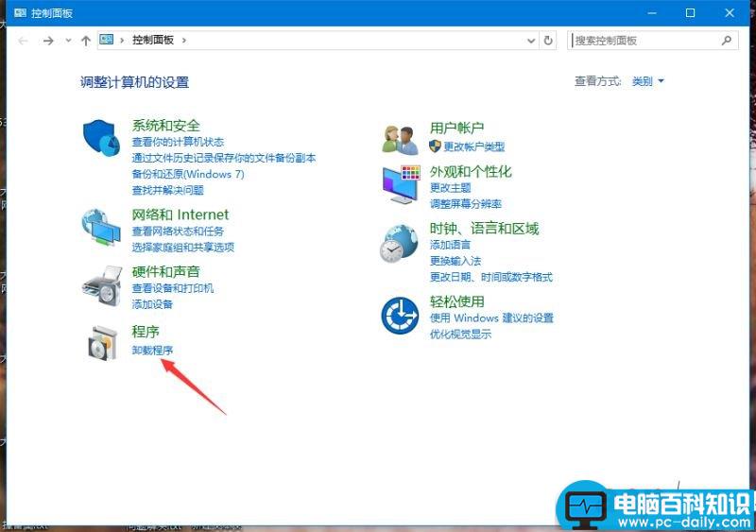Screen dimensions: 756x532
Task: Expand chevron after 控制面板 breadcrumb
Action: click(184, 40)
